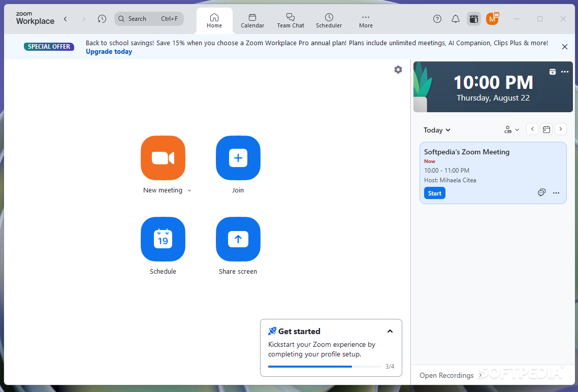Toggle the calendar panel icon in the top bar

[474, 19]
